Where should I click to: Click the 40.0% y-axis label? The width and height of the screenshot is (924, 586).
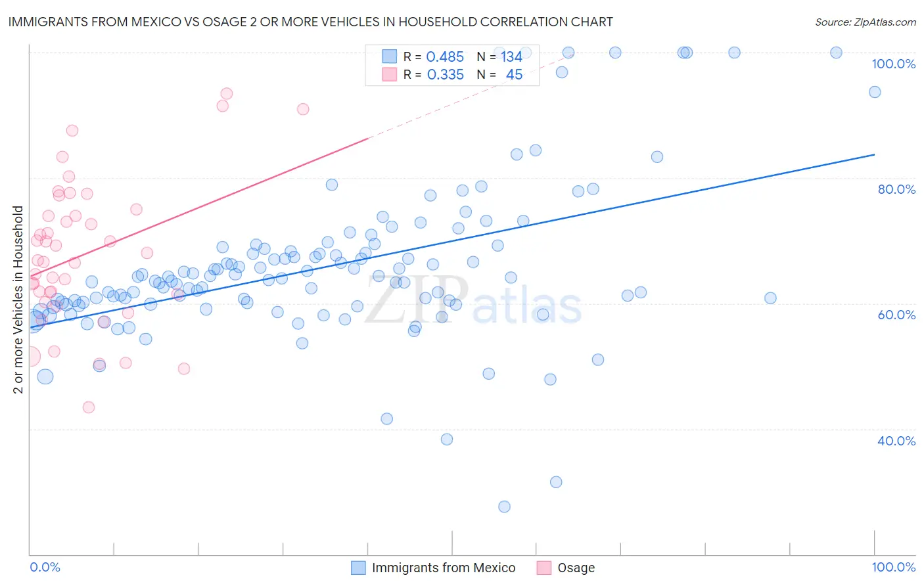897,441
